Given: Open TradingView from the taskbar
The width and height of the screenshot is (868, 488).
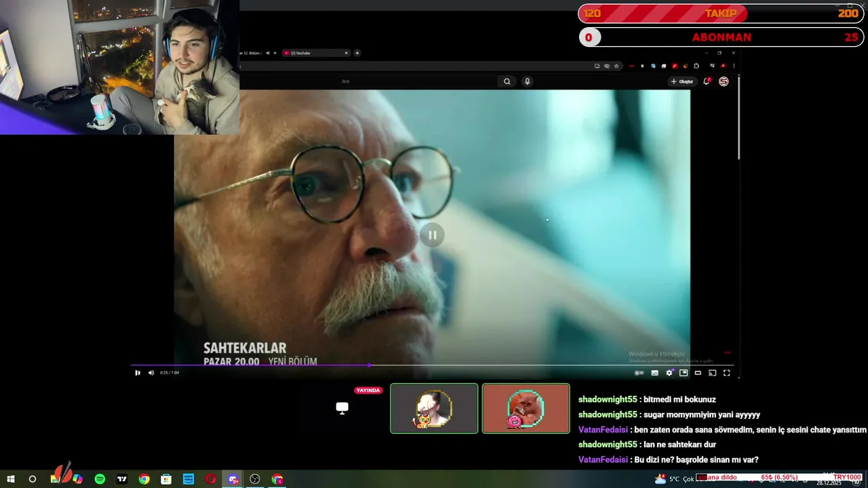Looking at the screenshot, I should tap(122, 479).
